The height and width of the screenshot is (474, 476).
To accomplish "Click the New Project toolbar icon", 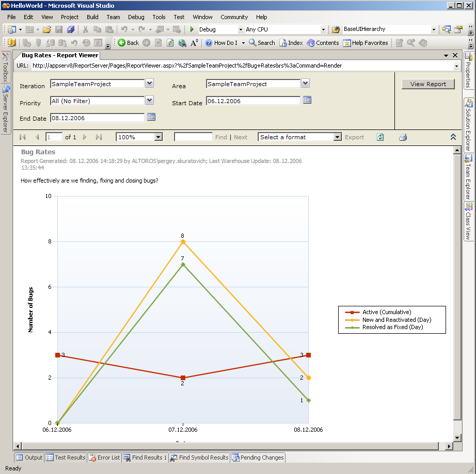I will pyautogui.click(x=12, y=29).
